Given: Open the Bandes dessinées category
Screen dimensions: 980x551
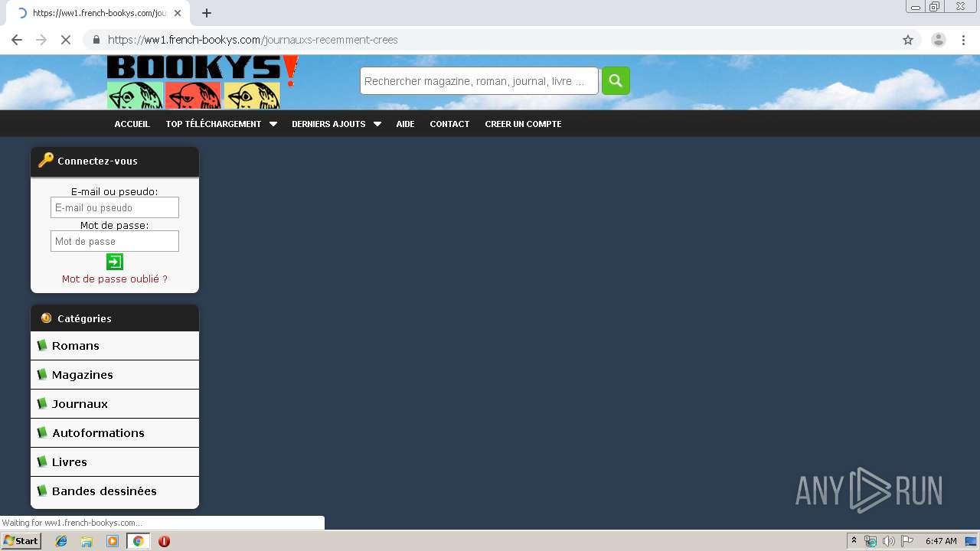Looking at the screenshot, I should 115,491.
